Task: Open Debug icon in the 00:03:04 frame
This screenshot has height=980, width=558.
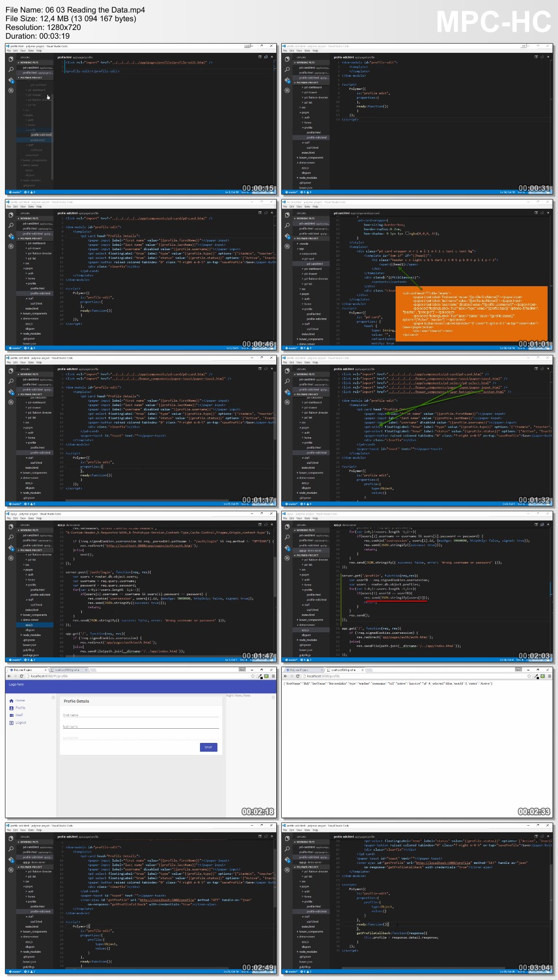Action: click(287, 870)
